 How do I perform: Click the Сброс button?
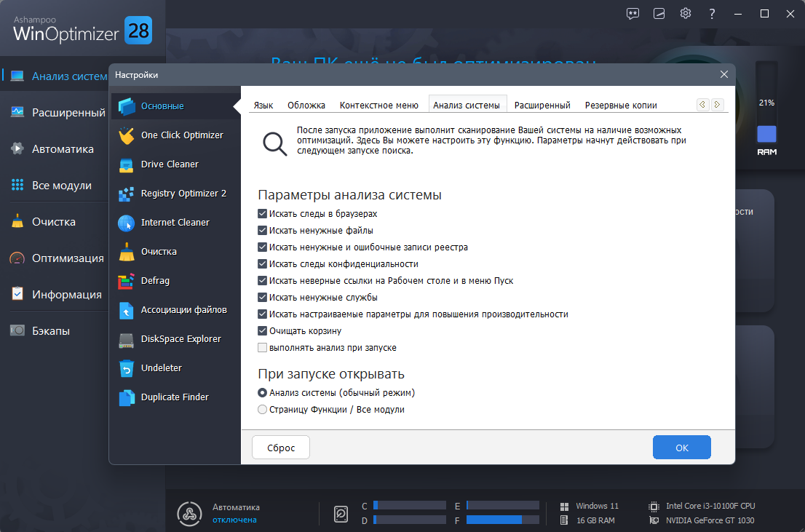pyautogui.click(x=281, y=448)
